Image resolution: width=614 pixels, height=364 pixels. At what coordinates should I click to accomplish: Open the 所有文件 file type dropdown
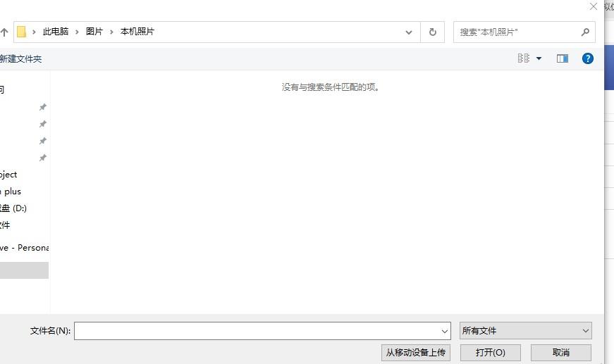pos(525,331)
